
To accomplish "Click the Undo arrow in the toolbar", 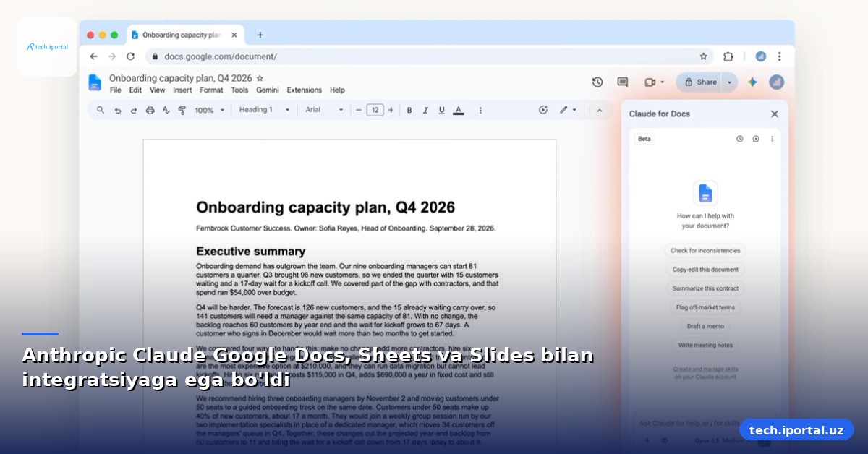I will click(117, 110).
